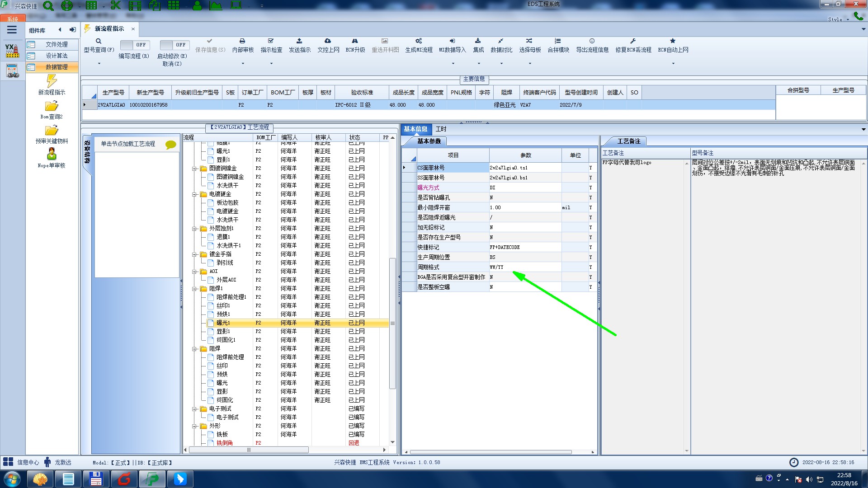The image size is (868, 488).
Task: Switch to the 工时 tab
Action: pos(441,129)
